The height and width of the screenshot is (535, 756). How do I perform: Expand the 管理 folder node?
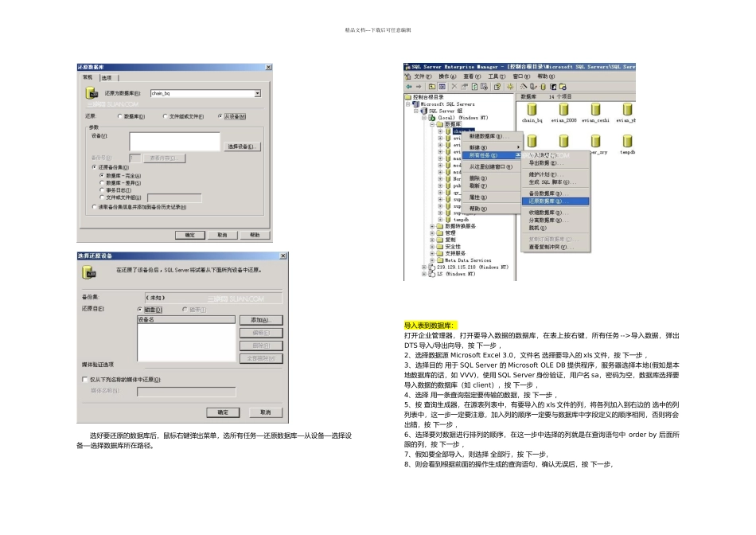[x=432, y=232]
